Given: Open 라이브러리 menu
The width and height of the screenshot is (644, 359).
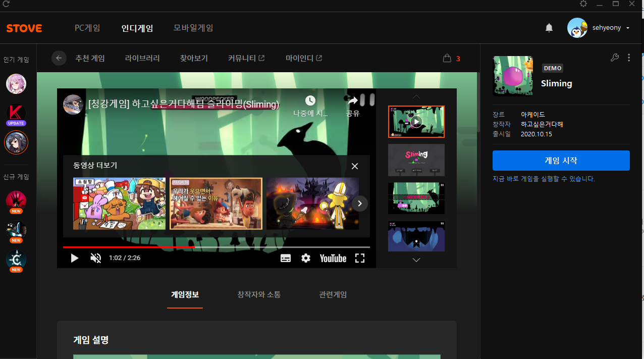Looking at the screenshot, I should click(142, 58).
